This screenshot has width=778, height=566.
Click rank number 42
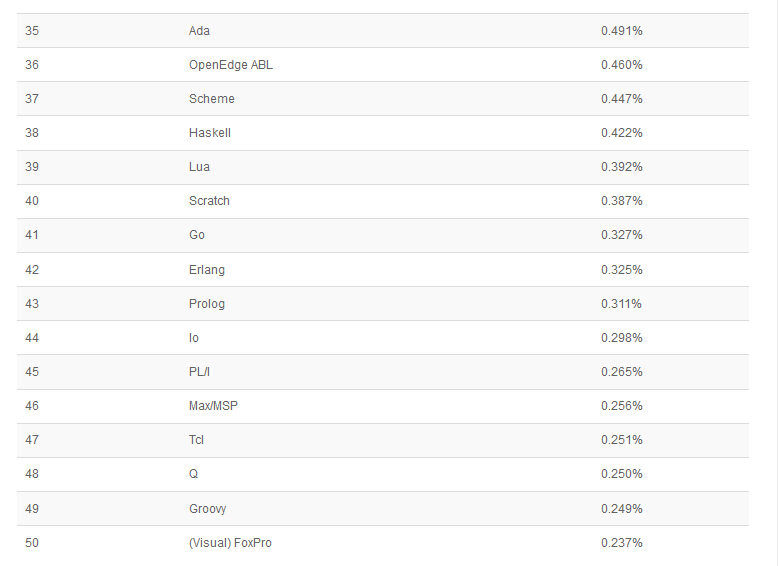32,270
